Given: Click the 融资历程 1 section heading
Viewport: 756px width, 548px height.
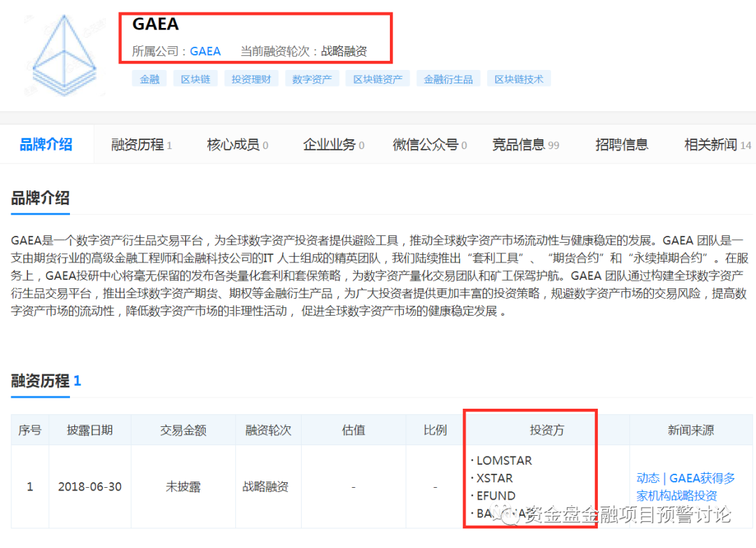Looking at the screenshot, I should coord(45,381).
